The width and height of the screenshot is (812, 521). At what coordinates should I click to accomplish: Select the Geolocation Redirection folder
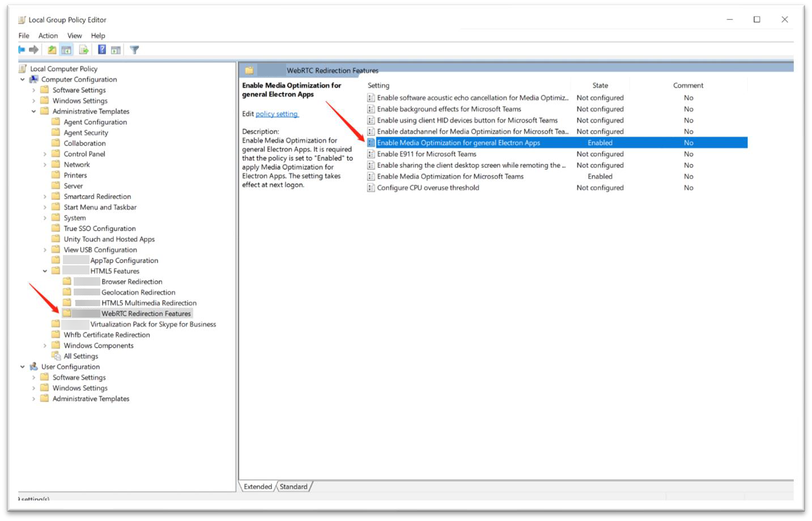pyautogui.click(x=138, y=293)
